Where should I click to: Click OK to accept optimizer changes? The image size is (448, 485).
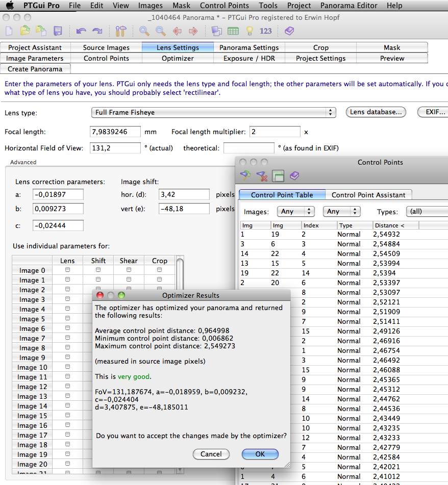260,454
